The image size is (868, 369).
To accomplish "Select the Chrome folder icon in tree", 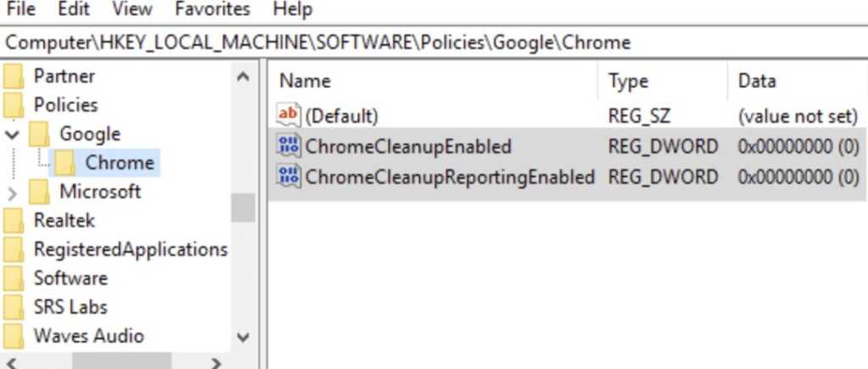I will coord(65,163).
